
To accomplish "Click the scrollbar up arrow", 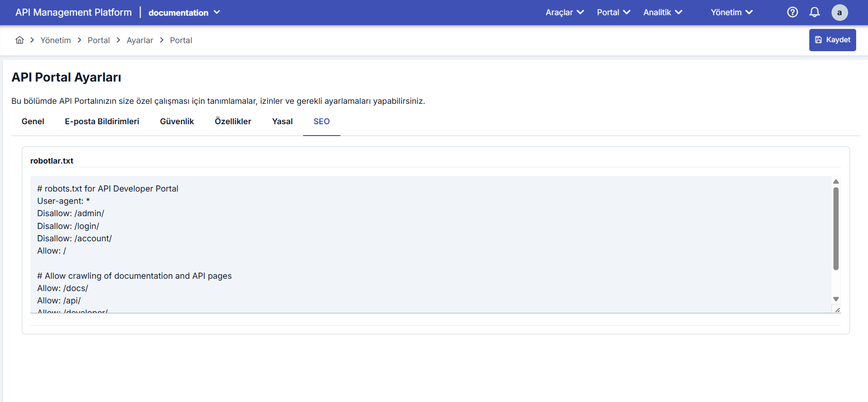I will pos(836,182).
